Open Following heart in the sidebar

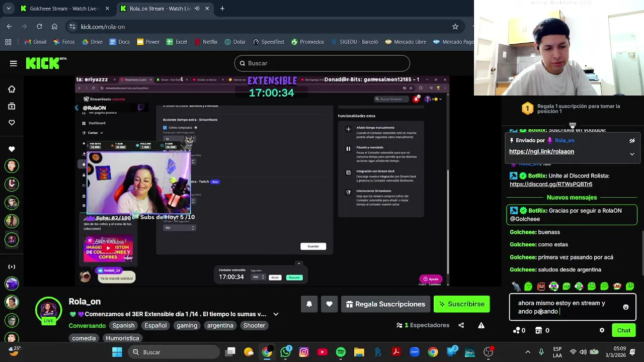click(x=12, y=123)
